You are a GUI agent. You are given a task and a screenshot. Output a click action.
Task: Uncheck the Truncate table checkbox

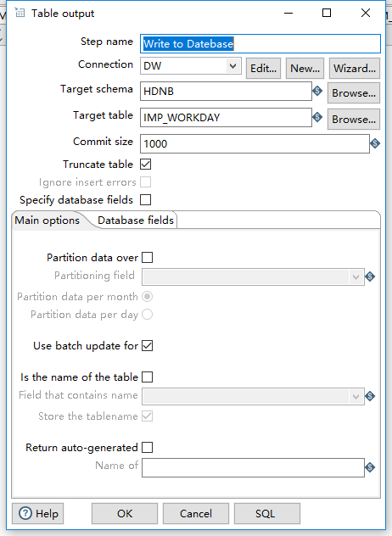(x=145, y=165)
